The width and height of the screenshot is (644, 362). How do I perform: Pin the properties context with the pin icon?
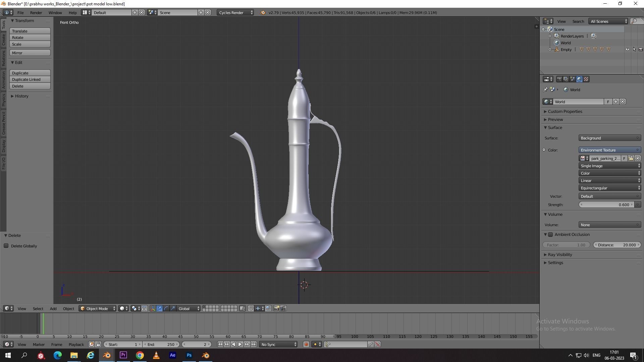coord(545,90)
